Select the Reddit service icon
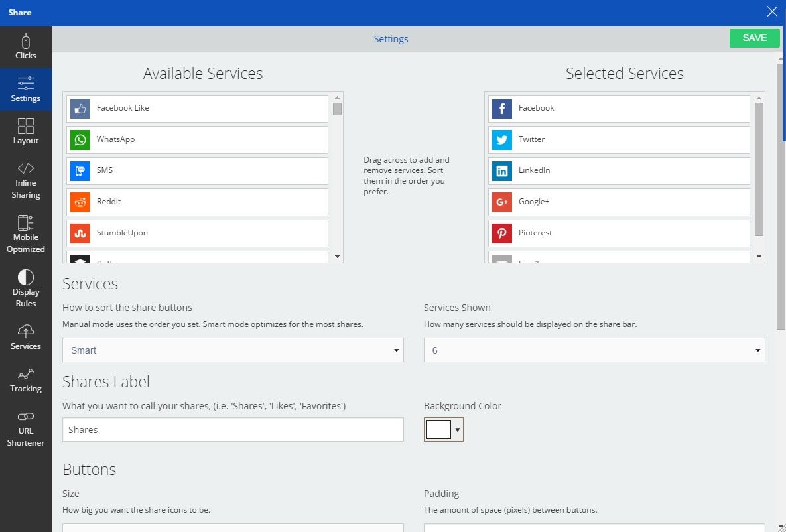 click(80, 202)
